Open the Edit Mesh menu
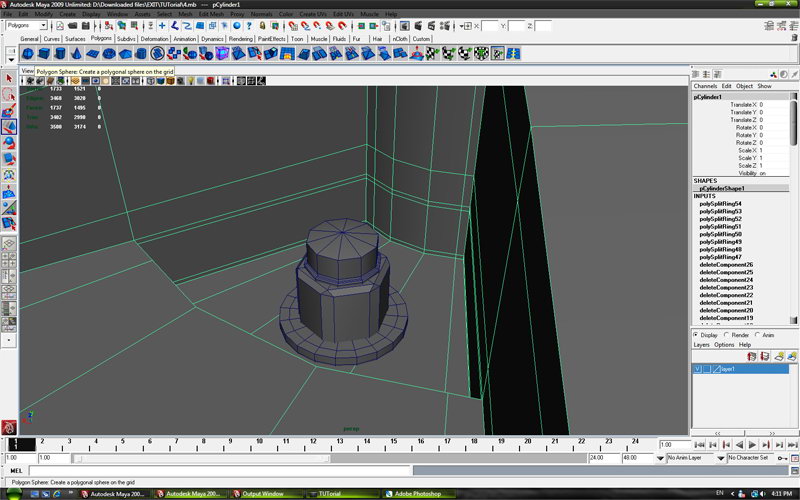 pyautogui.click(x=210, y=14)
